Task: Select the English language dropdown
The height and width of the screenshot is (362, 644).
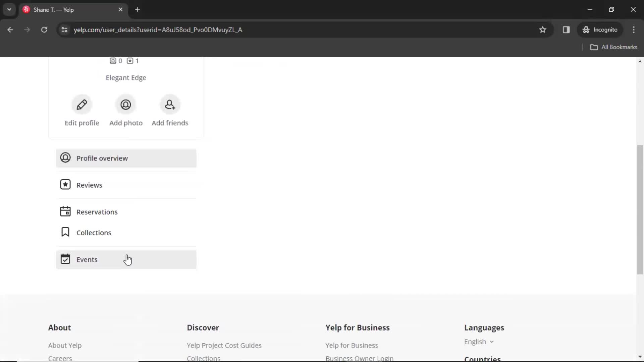Action: point(479,341)
